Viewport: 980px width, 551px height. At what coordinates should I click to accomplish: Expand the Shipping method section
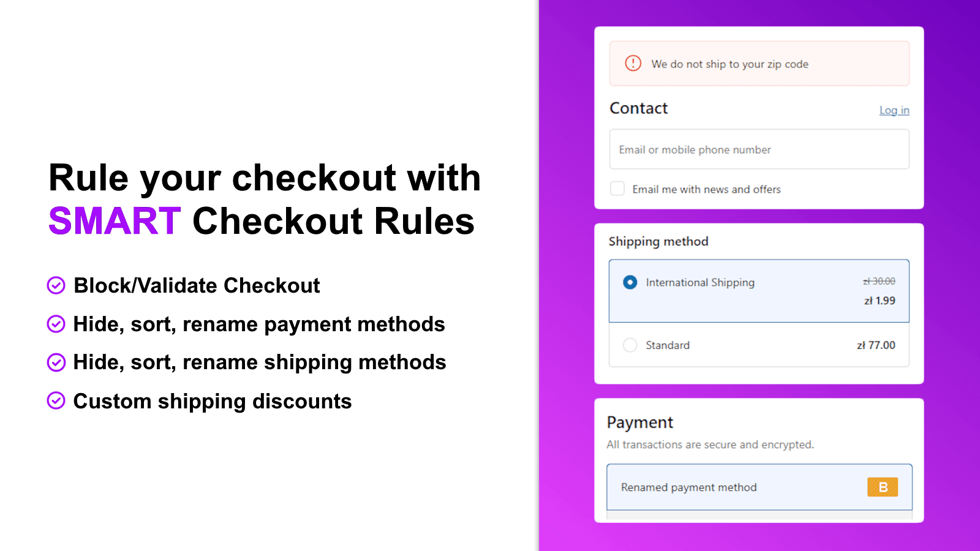point(658,241)
